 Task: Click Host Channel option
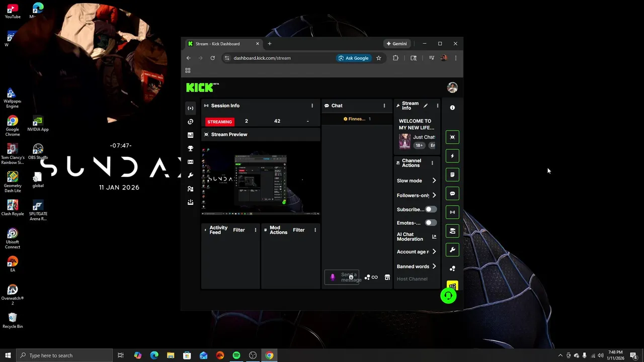(412, 279)
